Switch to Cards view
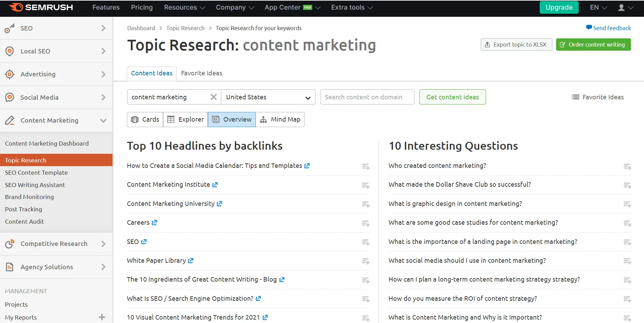 tap(145, 120)
